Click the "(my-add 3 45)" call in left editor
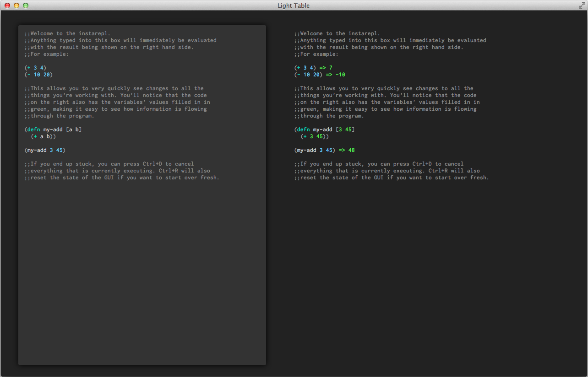 coord(45,150)
